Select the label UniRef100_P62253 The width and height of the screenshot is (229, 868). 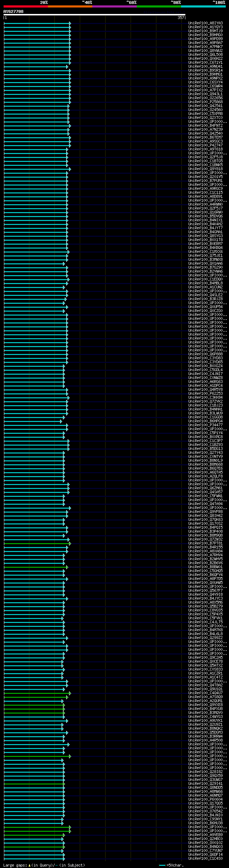pyautogui.click(x=205, y=394)
